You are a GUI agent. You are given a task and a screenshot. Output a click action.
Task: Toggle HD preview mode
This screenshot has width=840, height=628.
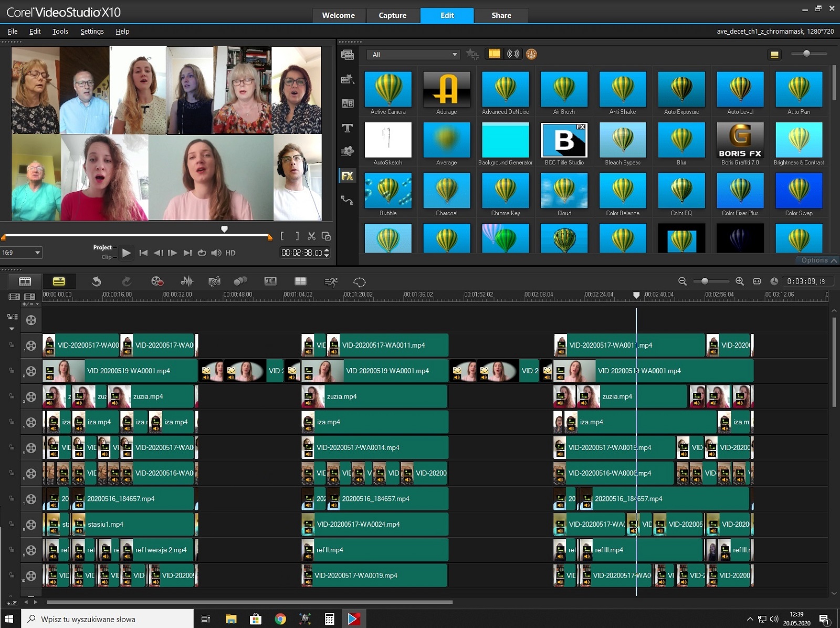click(x=230, y=253)
